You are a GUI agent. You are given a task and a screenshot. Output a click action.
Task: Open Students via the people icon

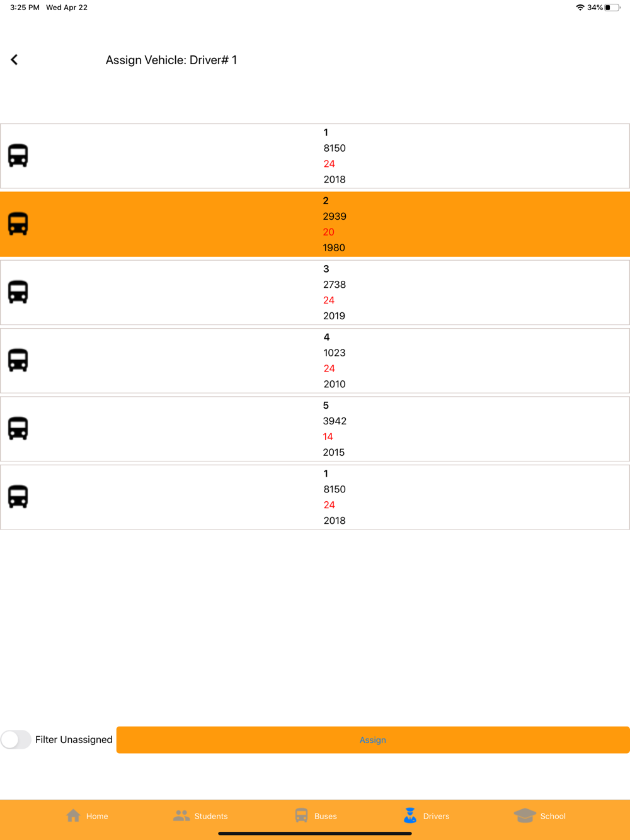181,815
